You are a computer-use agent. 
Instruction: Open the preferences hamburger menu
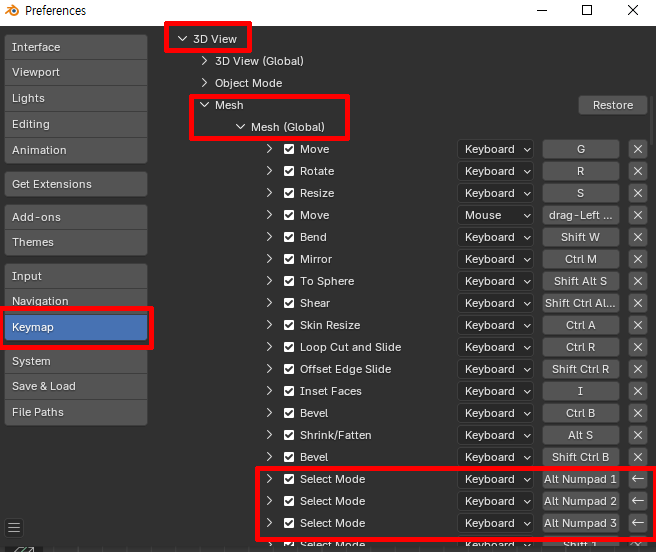click(x=14, y=527)
